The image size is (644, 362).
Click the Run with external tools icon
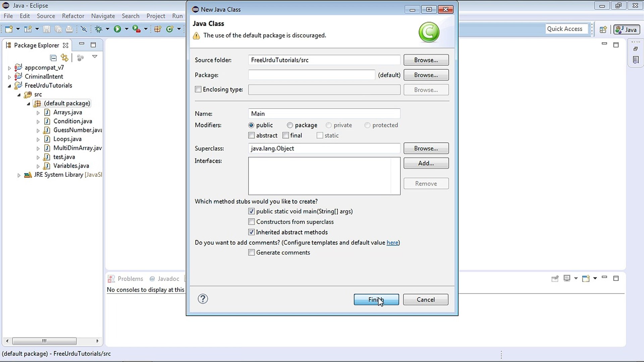(136, 29)
